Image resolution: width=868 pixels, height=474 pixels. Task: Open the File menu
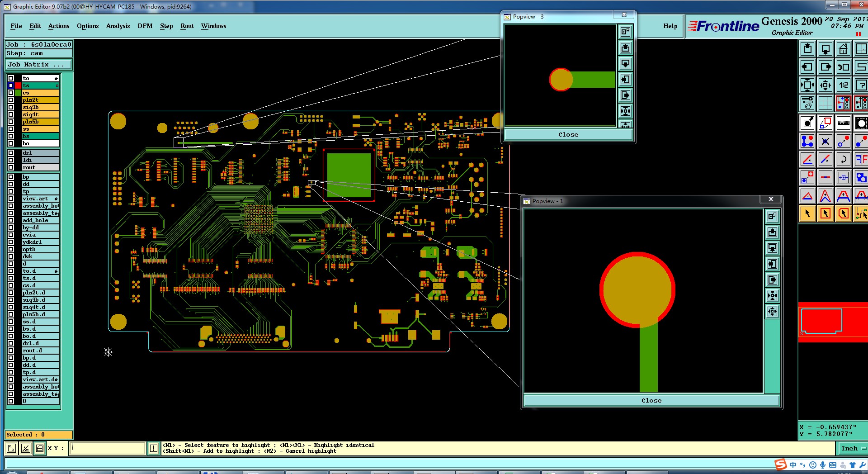pos(16,26)
